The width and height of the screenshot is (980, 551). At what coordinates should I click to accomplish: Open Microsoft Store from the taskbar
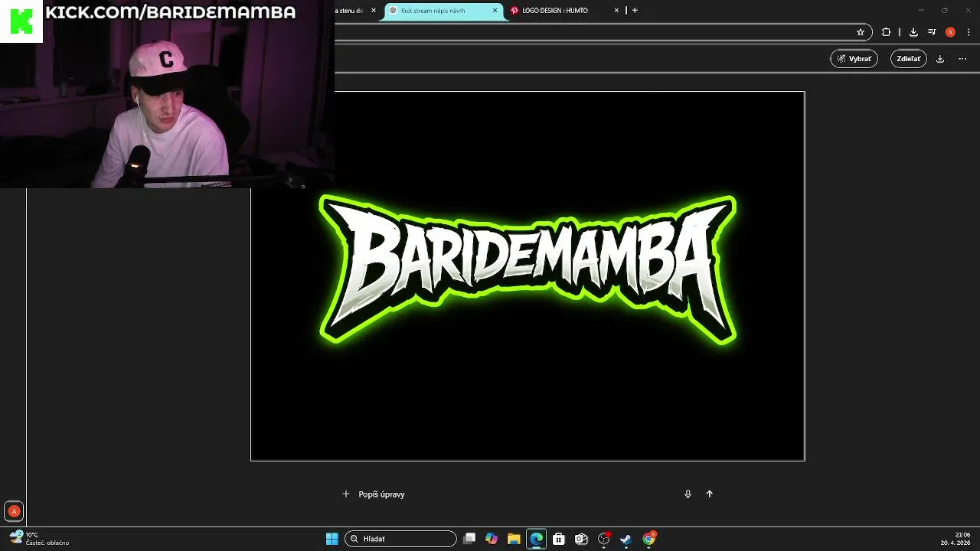point(559,539)
